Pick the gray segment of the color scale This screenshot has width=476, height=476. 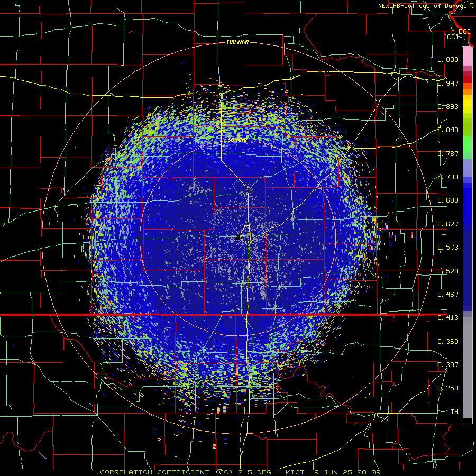(x=467, y=368)
